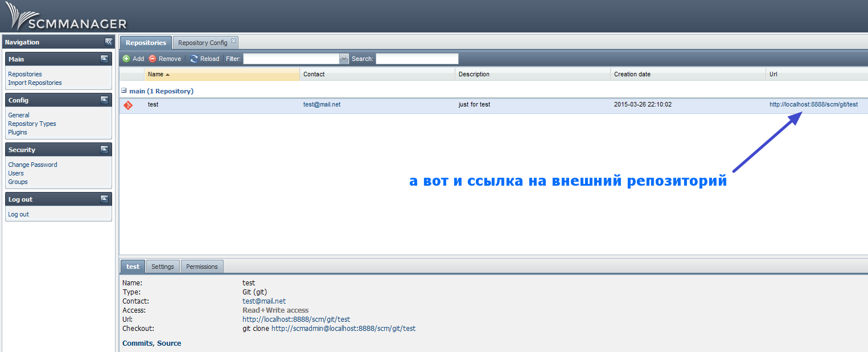Screen dimensions: 868x352
Task: Collapse the Security section
Action: (104, 149)
